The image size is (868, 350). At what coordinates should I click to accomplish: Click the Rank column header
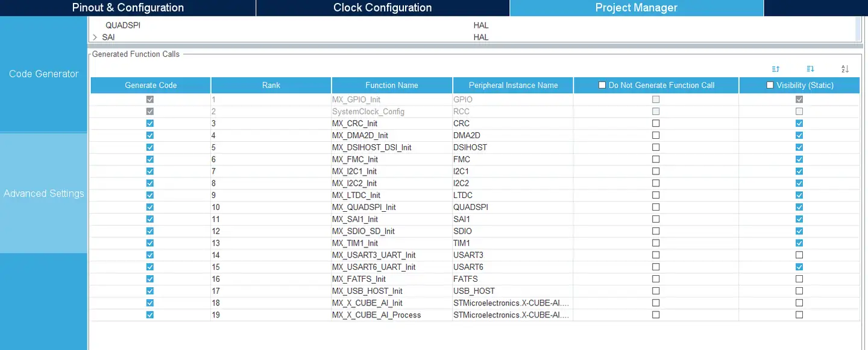(x=271, y=85)
